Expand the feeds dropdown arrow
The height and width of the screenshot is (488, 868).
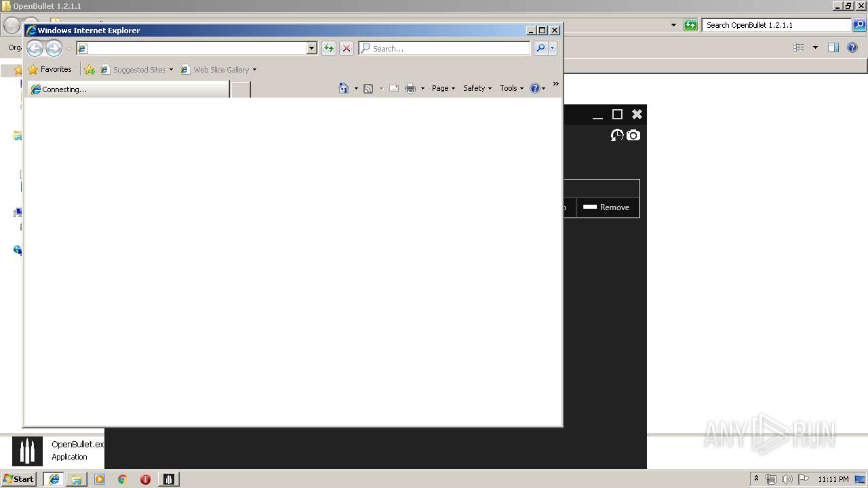(x=381, y=89)
